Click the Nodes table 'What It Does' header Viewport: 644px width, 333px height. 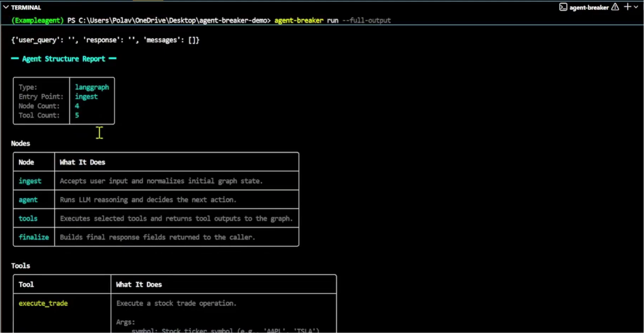tap(82, 162)
